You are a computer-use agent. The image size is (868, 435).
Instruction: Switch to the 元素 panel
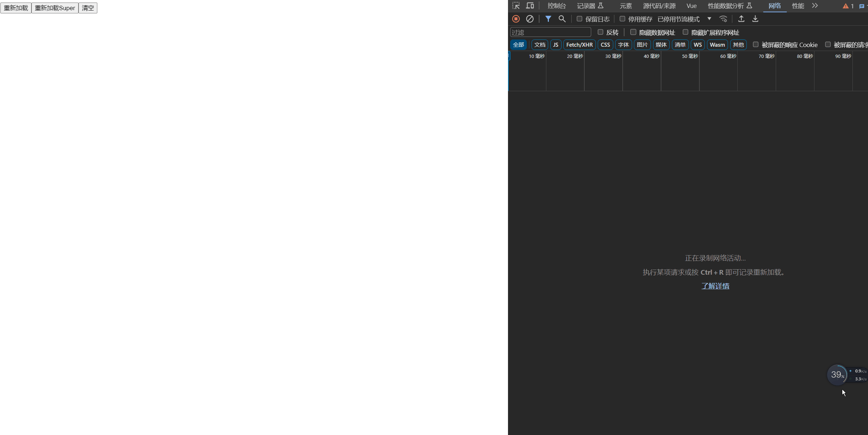tap(626, 6)
